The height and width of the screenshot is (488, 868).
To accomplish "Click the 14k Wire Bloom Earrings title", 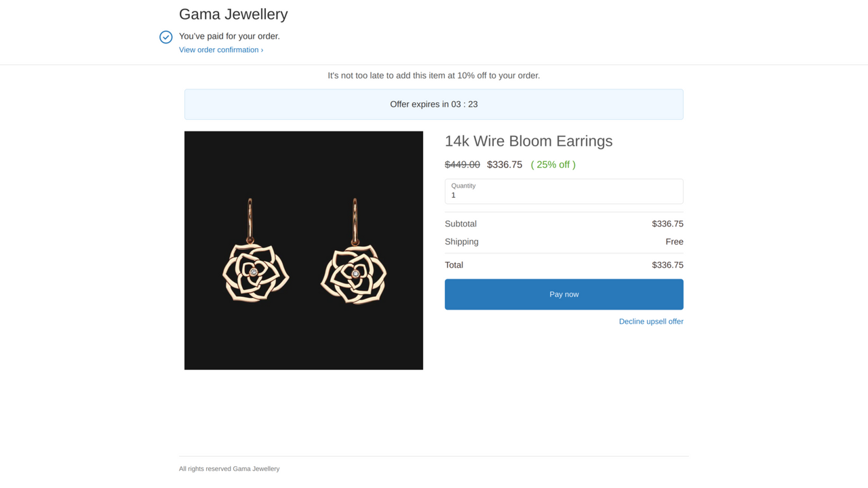I will [x=528, y=141].
